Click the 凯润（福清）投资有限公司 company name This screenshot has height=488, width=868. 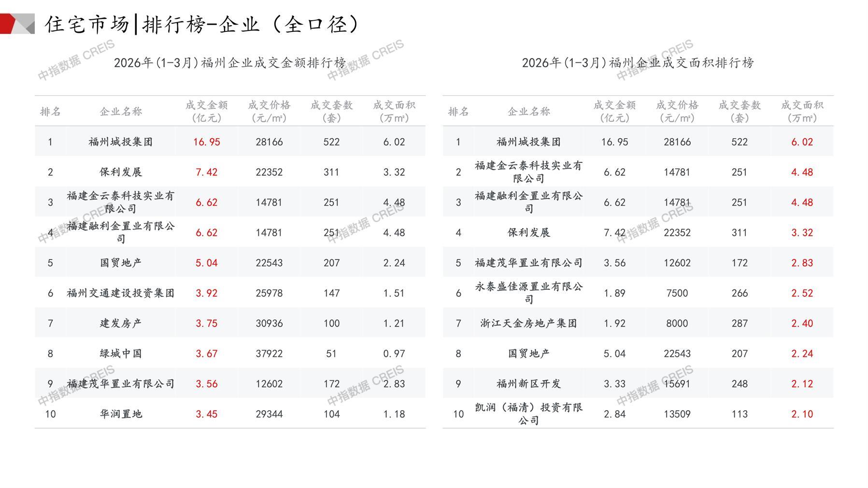pyautogui.click(x=528, y=414)
